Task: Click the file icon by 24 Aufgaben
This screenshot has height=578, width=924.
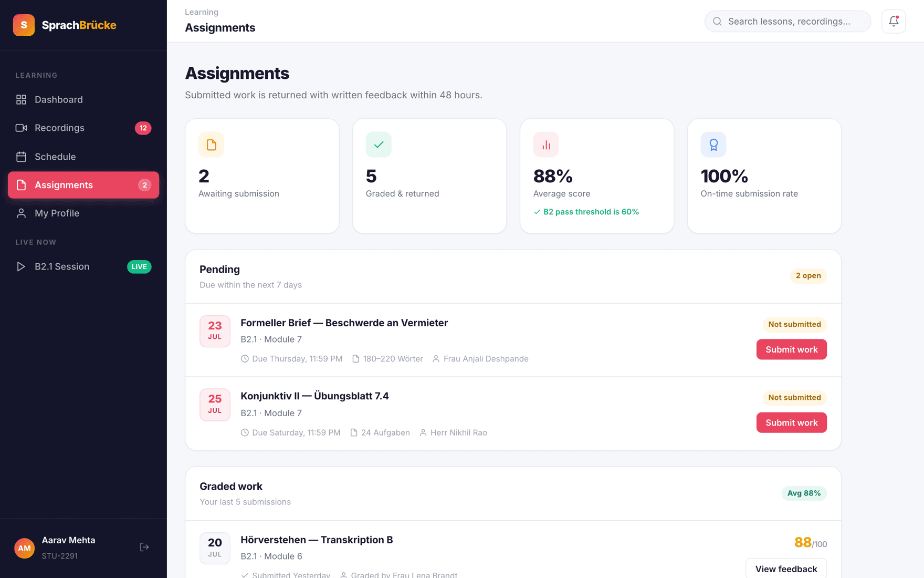Action: coord(354,432)
